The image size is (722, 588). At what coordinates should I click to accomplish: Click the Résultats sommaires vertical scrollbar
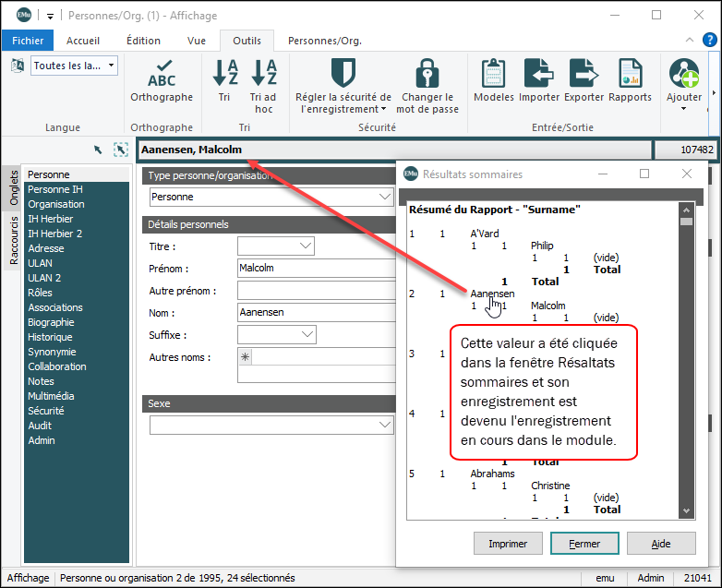686,360
